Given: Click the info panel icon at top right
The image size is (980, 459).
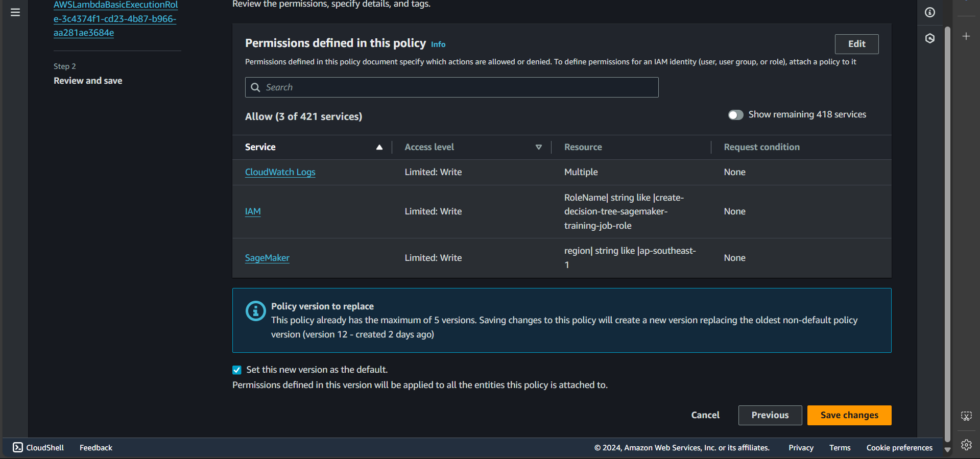Looking at the screenshot, I should pos(930,12).
